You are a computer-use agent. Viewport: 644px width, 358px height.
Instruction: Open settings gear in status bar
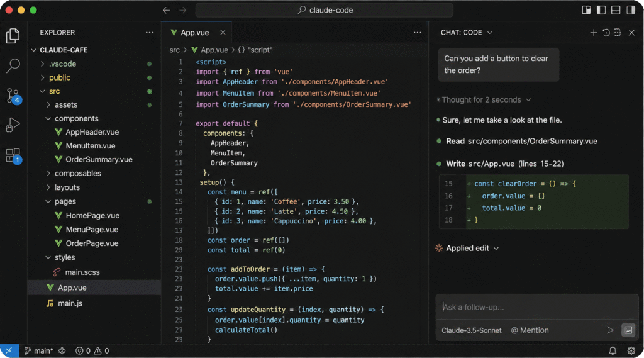631,350
